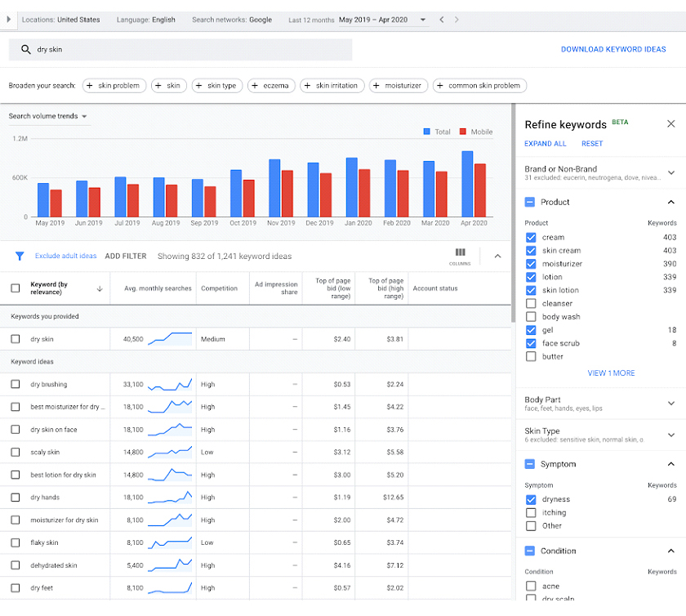Click the search magnifier icon

[x=26, y=50]
